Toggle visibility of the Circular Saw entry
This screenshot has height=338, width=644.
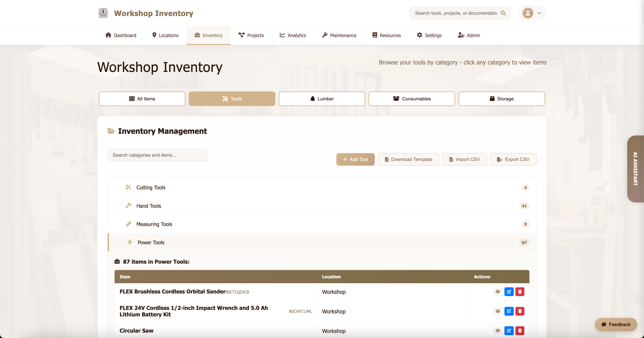click(498, 331)
